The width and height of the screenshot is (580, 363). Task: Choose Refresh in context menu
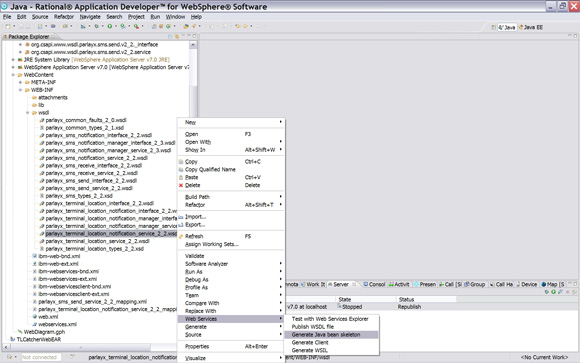pos(231,236)
